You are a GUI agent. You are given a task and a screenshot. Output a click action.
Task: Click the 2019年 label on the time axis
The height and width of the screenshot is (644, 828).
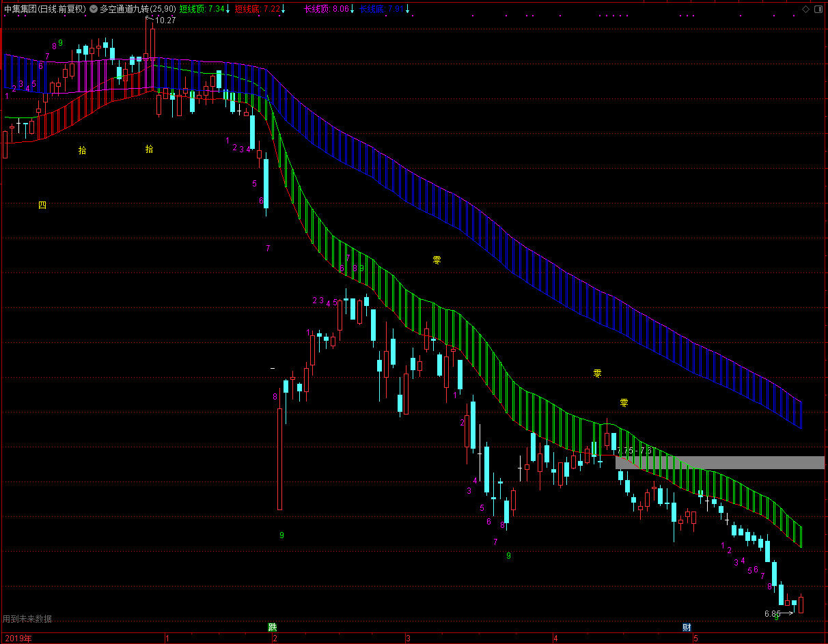pyautogui.click(x=18, y=639)
